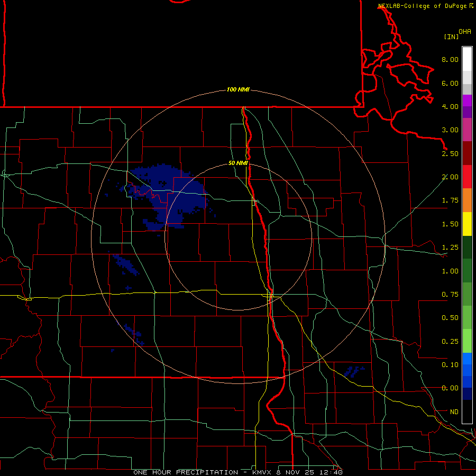Screen dimensions: 476x476
Task: Select the 6.00 legend value
Action: pyautogui.click(x=450, y=83)
